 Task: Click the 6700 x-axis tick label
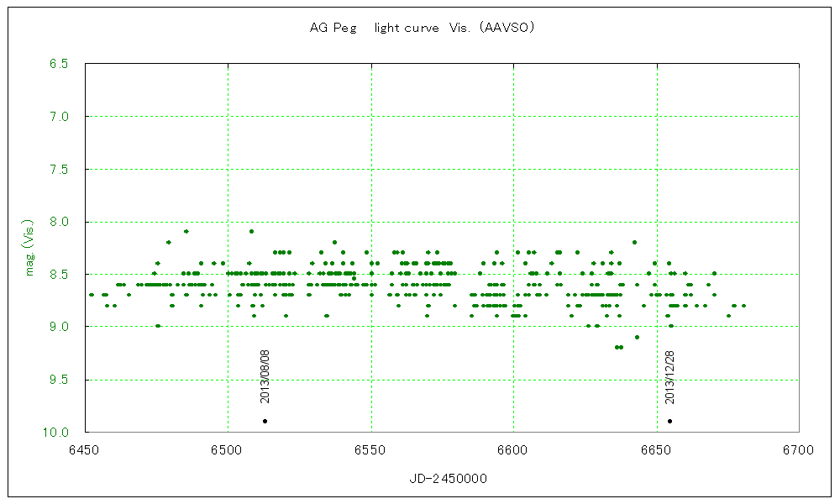798,450
